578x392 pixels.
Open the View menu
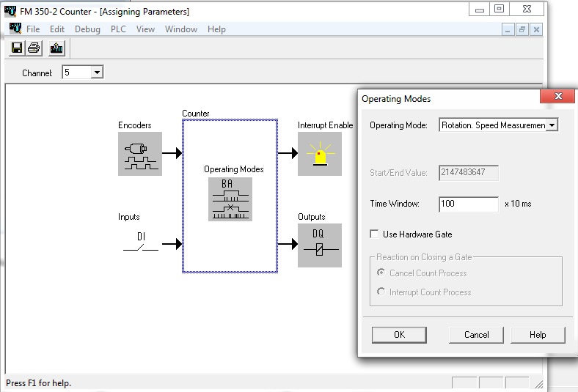coord(145,29)
